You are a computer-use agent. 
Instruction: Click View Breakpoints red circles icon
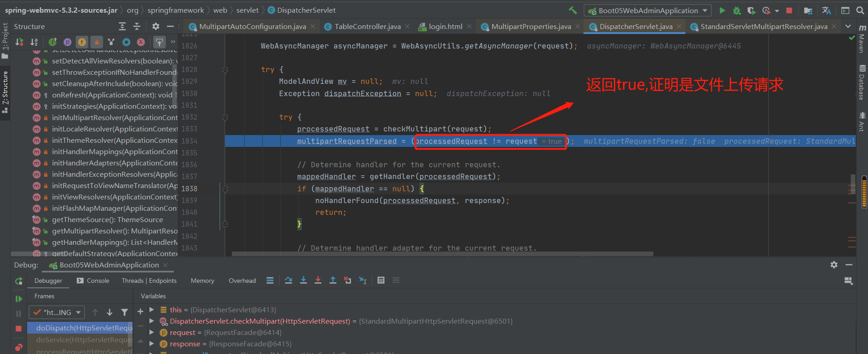tap(19, 348)
